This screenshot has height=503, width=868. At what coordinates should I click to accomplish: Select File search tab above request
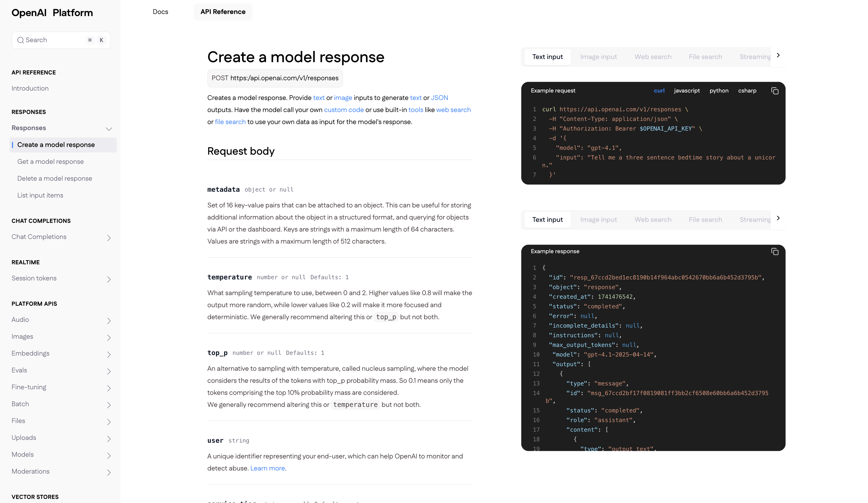(x=705, y=57)
